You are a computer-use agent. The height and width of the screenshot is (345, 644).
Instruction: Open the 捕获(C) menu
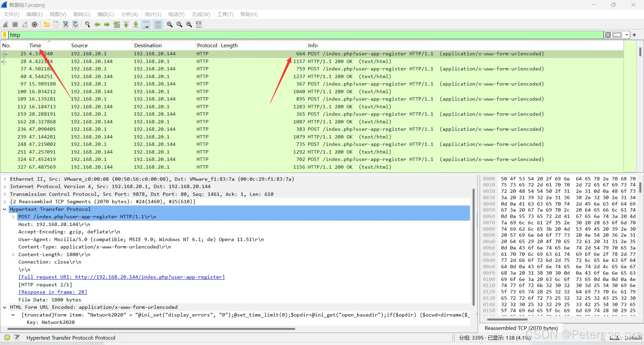click(106, 14)
